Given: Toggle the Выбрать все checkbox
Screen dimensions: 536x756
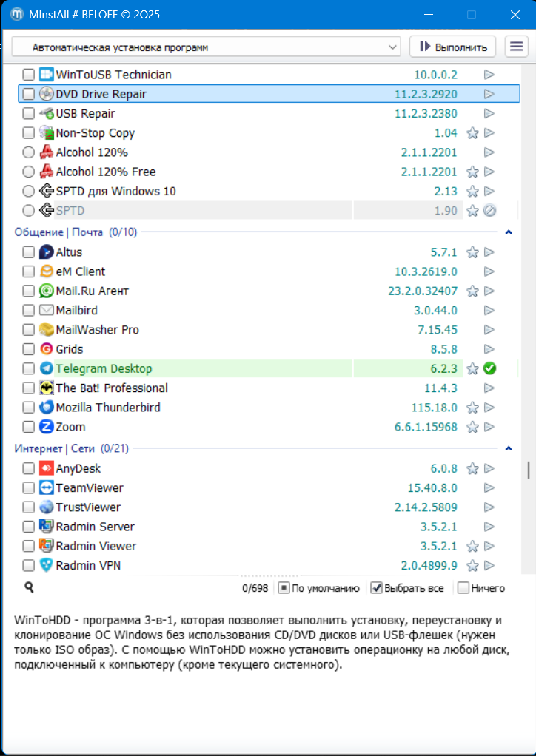Looking at the screenshot, I should tap(376, 588).
